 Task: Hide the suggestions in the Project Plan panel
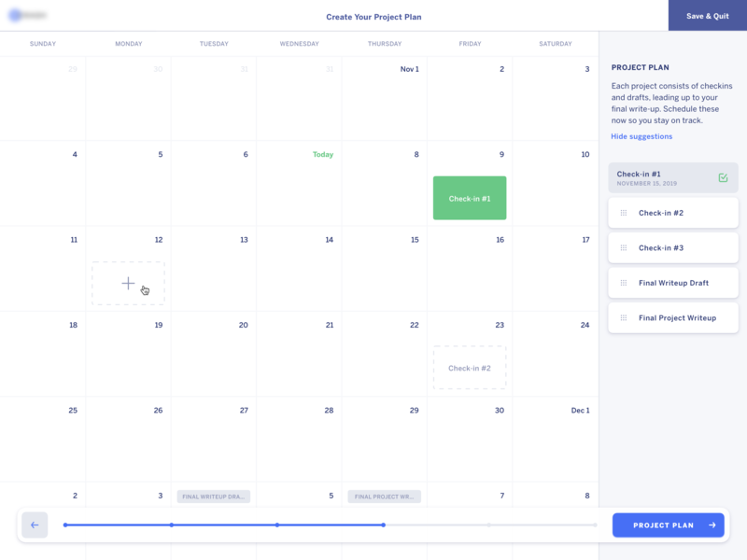tap(641, 135)
